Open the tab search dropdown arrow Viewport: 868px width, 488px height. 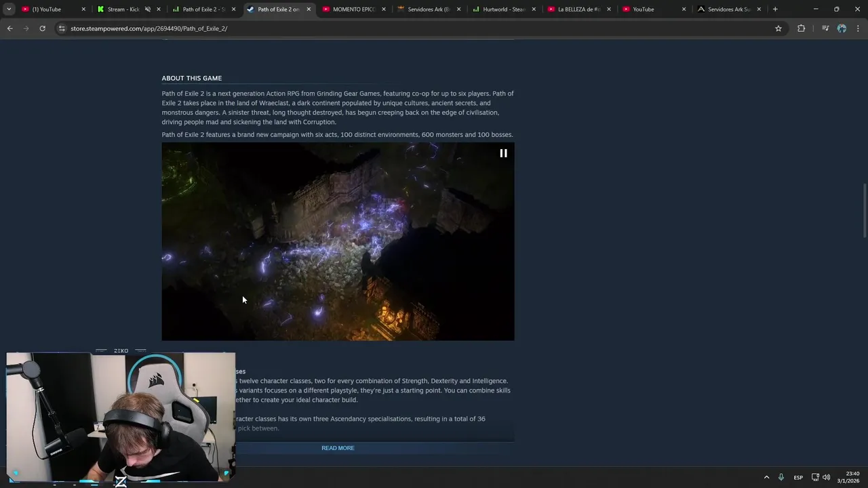(x=9, y=9)
